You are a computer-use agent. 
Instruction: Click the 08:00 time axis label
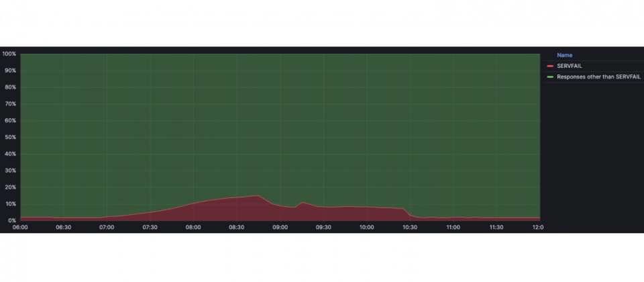[193, 228]
